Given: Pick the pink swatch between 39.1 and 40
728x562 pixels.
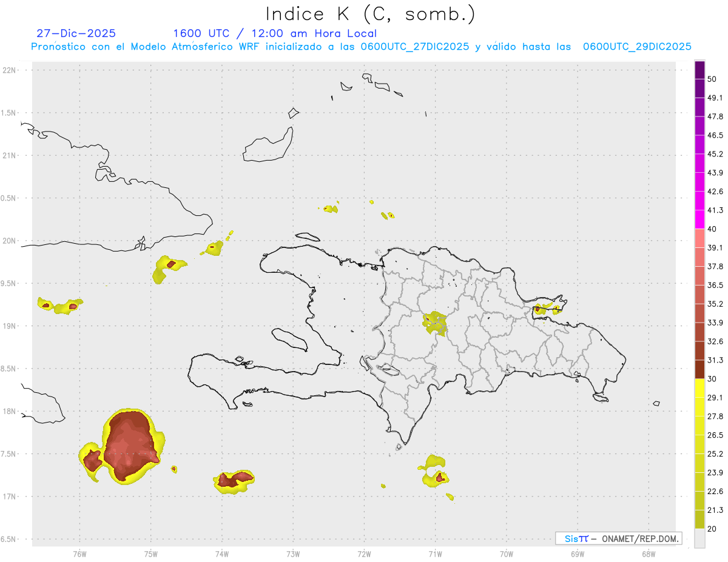Looking at the screenshot, I should 699,238.
